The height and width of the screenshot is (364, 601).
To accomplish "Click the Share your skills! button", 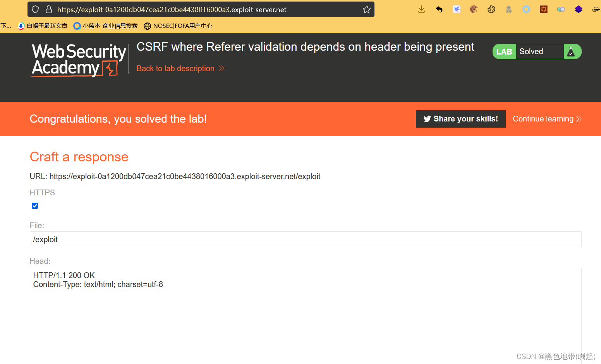I will click(x=460, y=119).
